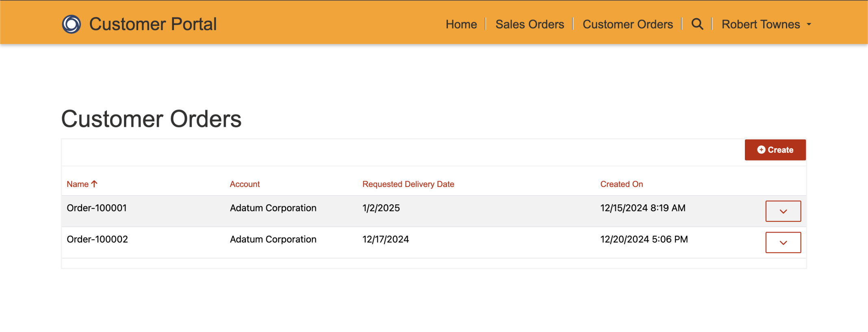Click Customer Portal title link
The height and width of the screenshot is (332, 868).
click(153, 24)
